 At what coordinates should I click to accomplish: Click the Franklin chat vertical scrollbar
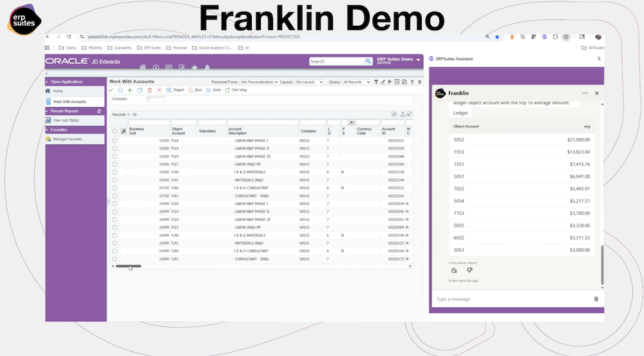[602, 265]
